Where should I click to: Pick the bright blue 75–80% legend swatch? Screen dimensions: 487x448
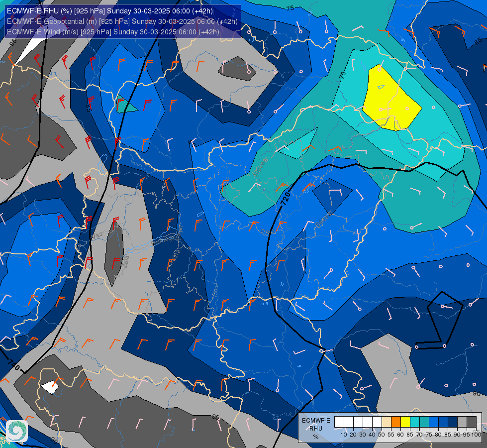434,422
